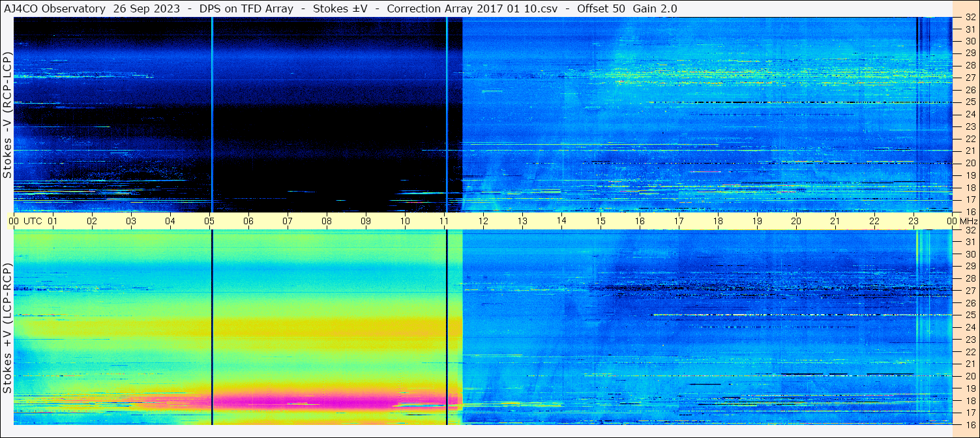Click the 'AJ4CO Observatory' title text
980x438 pixels.
click(x=55, y=8)
